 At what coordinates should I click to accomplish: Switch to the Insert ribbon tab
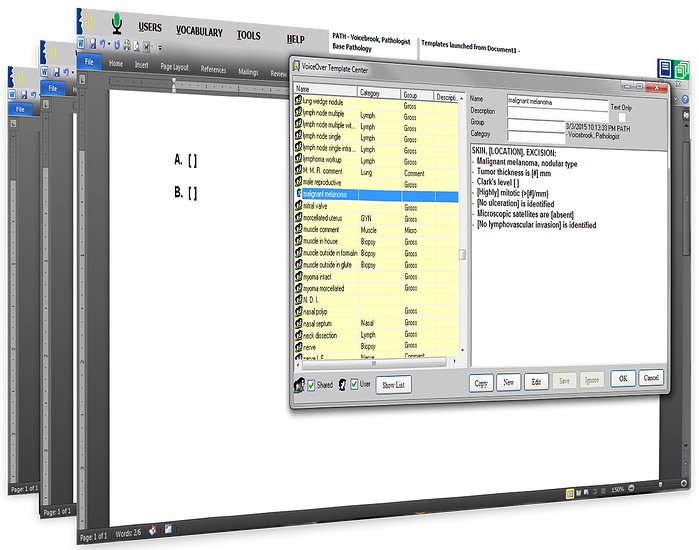[141, 65]
